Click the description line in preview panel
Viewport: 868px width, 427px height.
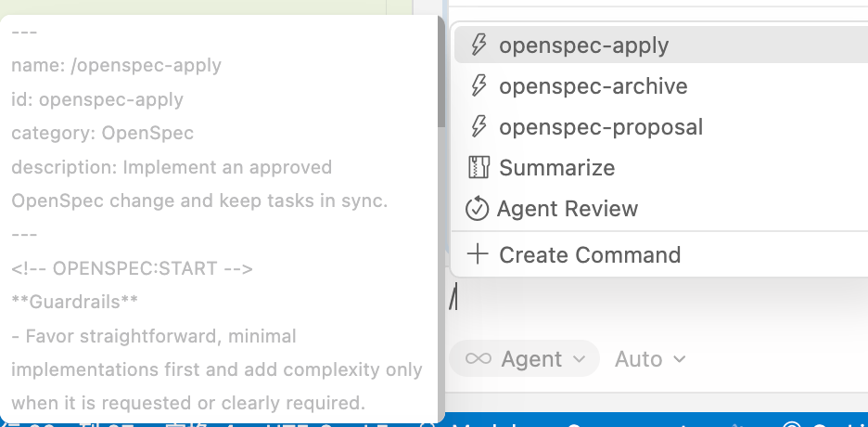click(172, 168)
